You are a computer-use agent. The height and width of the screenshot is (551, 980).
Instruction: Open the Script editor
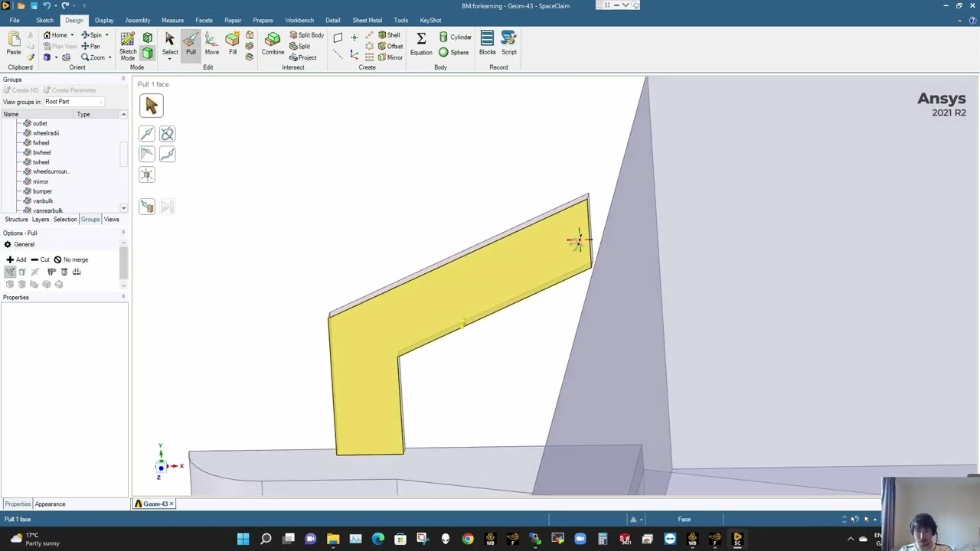(x=509, y=44)
